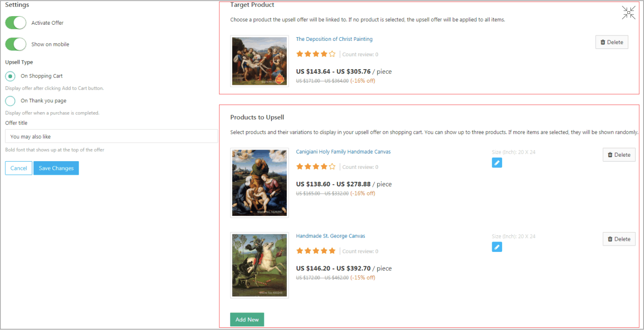Click Save Changes
Screen dimensions: 644x330
pos(56,168)
